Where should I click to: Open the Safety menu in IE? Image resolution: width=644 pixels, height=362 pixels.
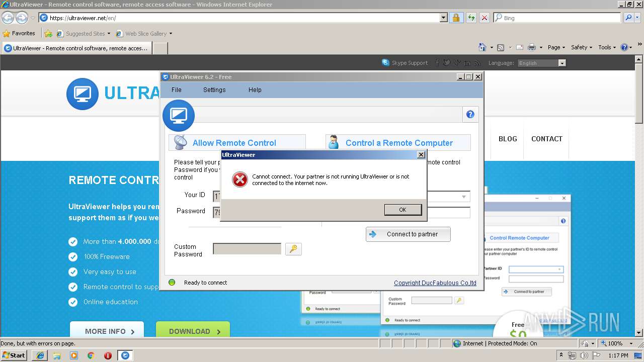582,47
